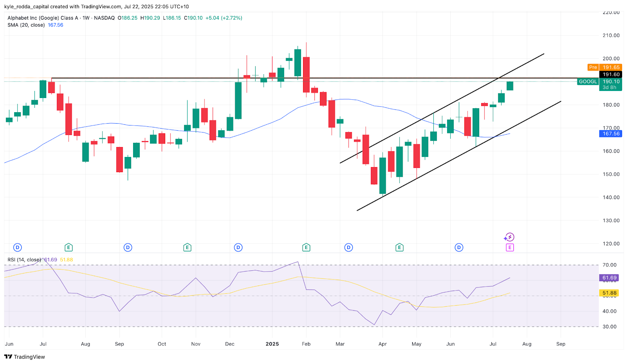Click the +5.04 (+2.72%) change value
The image size is (628, 364).
pyautogui.click(x=224, y=18)
